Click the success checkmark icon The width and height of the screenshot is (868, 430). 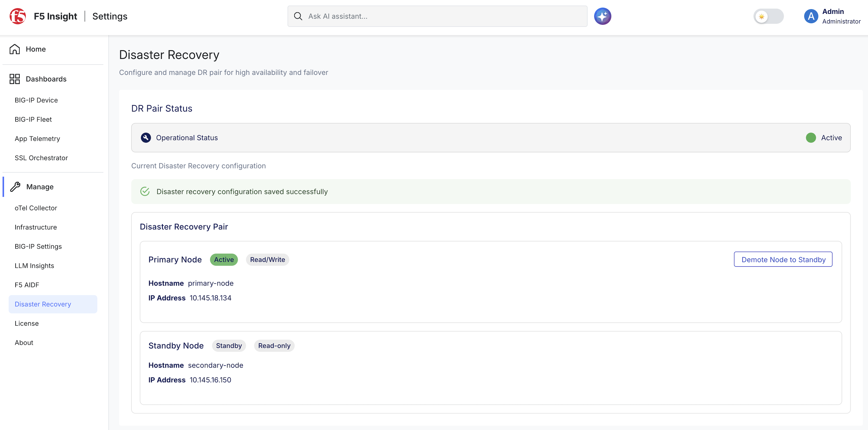(x=145, y=192)
